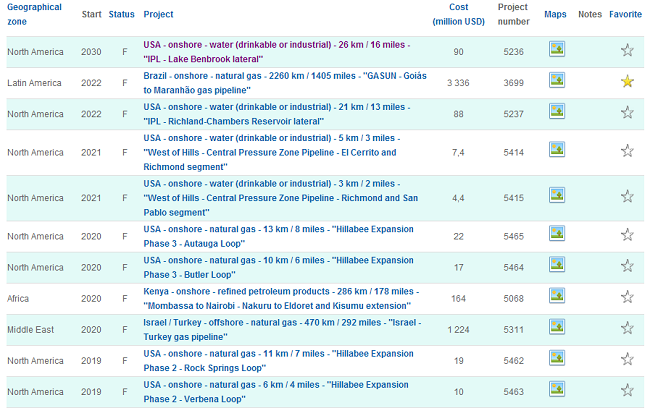
Task: Favorite the Rock Springs Loop project
Action: click(x=627, y=359)
